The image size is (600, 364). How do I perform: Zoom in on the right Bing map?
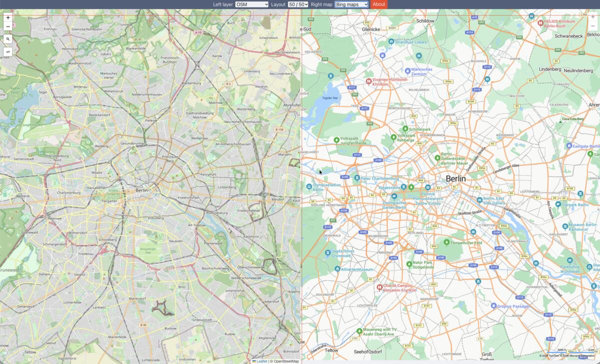pos(593,17)
